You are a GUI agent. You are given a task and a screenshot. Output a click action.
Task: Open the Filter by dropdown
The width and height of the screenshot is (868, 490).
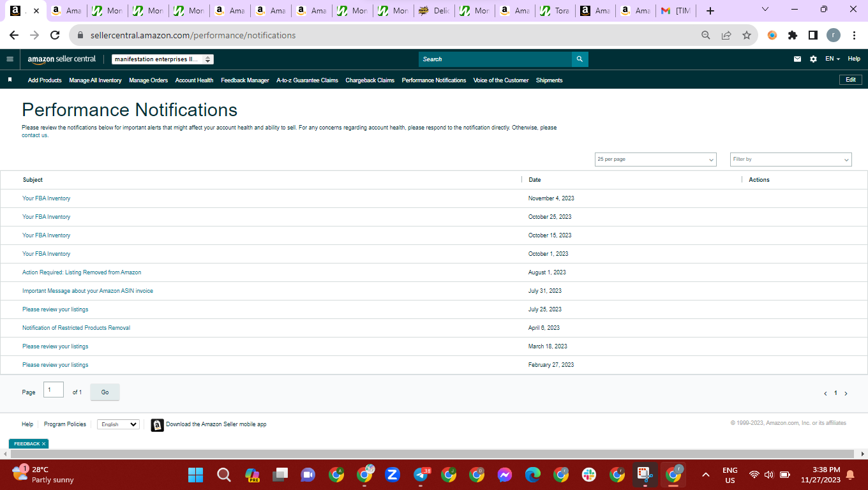click(x=791, y=160)
